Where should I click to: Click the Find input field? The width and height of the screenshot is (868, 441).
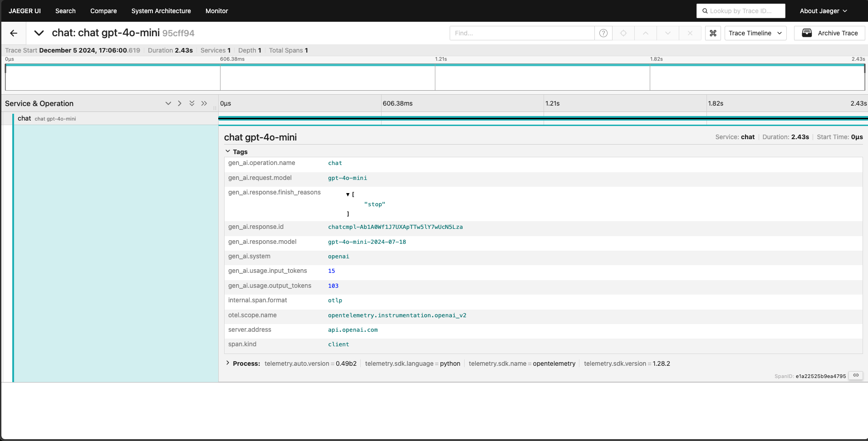tap(522, 33)
